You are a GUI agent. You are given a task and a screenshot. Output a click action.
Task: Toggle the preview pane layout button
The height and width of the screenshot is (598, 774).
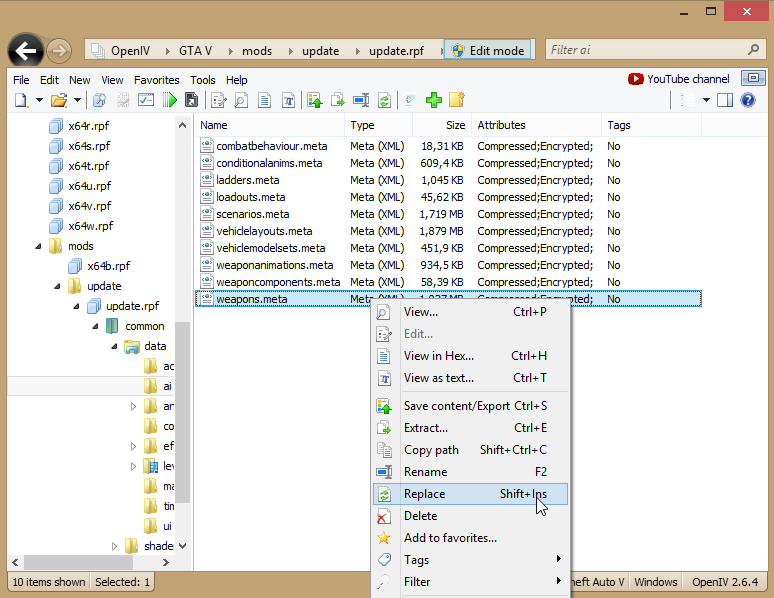pyautogui.click(x=725, y=100)
